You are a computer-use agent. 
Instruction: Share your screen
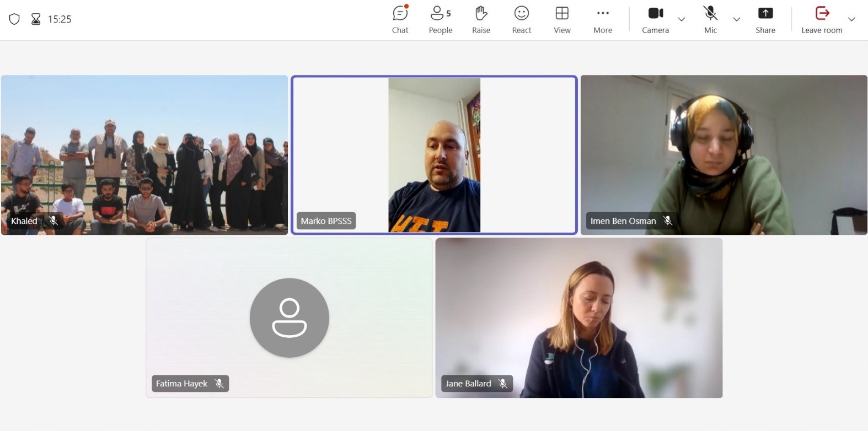pyautogui.click(x=765, y=20)
